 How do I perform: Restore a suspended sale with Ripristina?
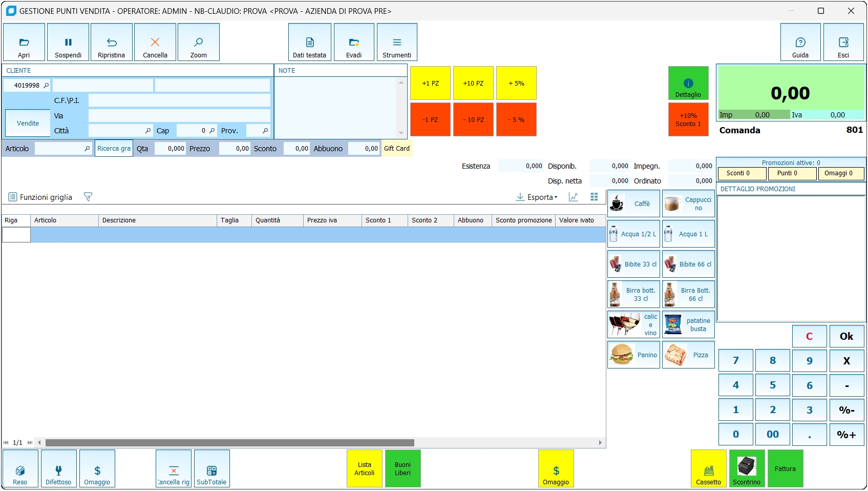point(112,42)
